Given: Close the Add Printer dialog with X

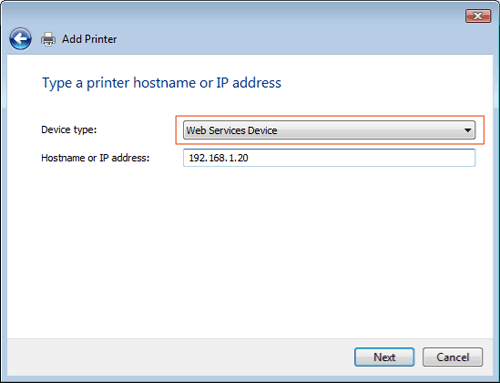Looking at the screenshot, I should [x=478, y=16].
